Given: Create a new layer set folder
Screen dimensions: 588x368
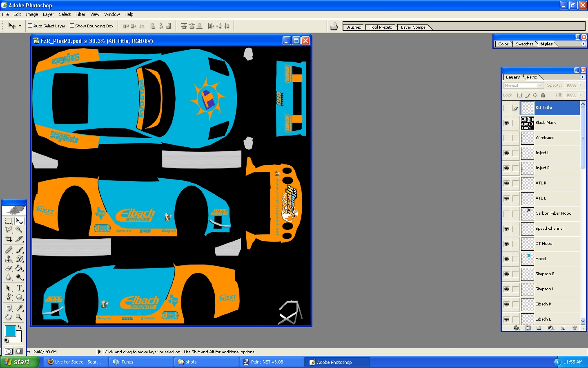Looking at the screenshot, I should pos(539,328).
